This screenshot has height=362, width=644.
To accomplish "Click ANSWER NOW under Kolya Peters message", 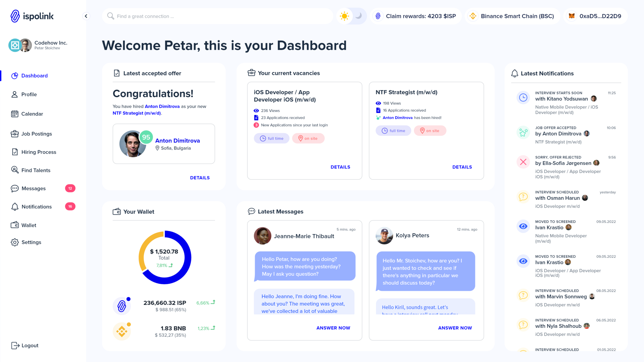I will click(x=455, y=328).
